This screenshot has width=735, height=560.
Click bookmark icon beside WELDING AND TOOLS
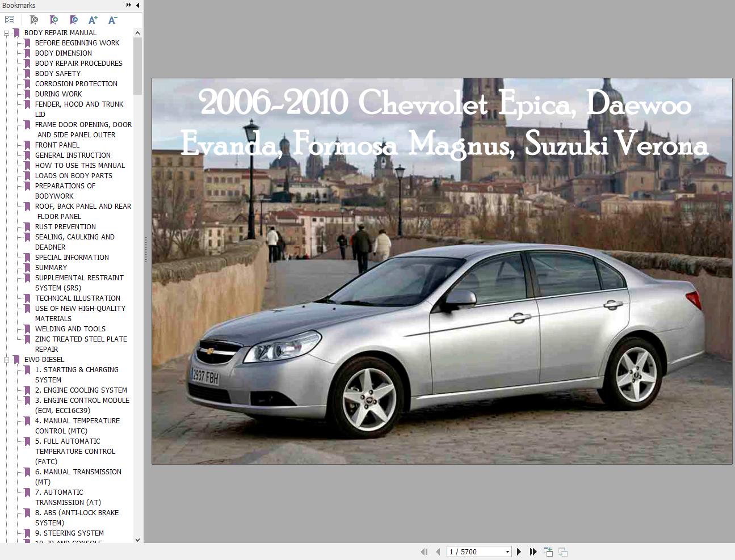coord(27,329)
